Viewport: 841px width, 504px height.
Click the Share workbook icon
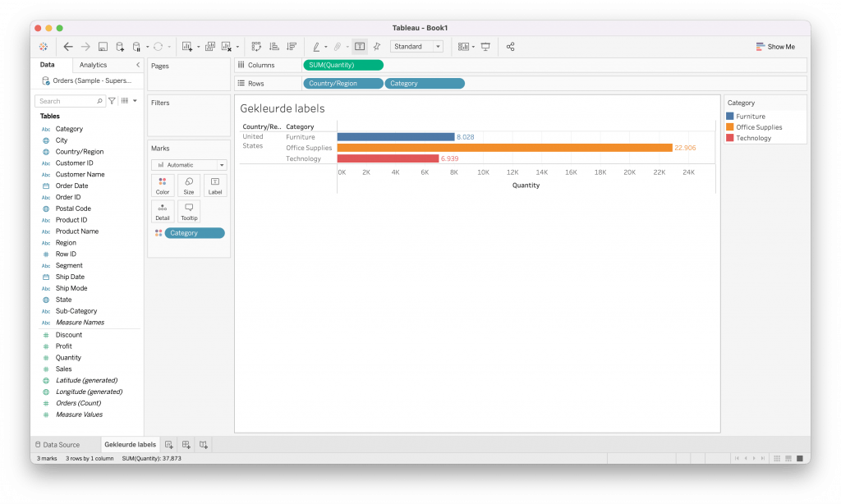(510, 47)
